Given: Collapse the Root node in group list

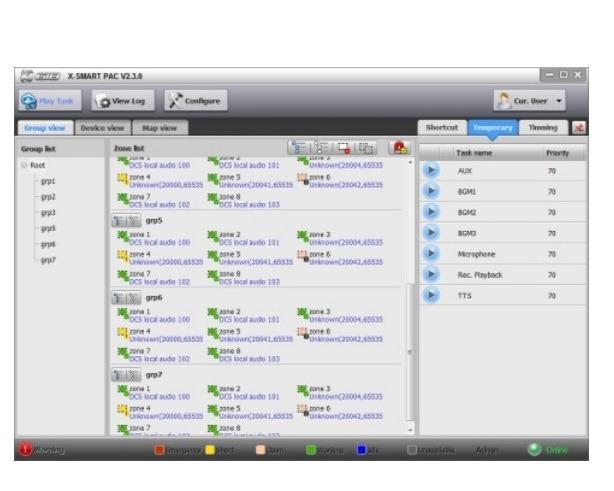Looking at the screenshot, I should click(x=25, y=165).
